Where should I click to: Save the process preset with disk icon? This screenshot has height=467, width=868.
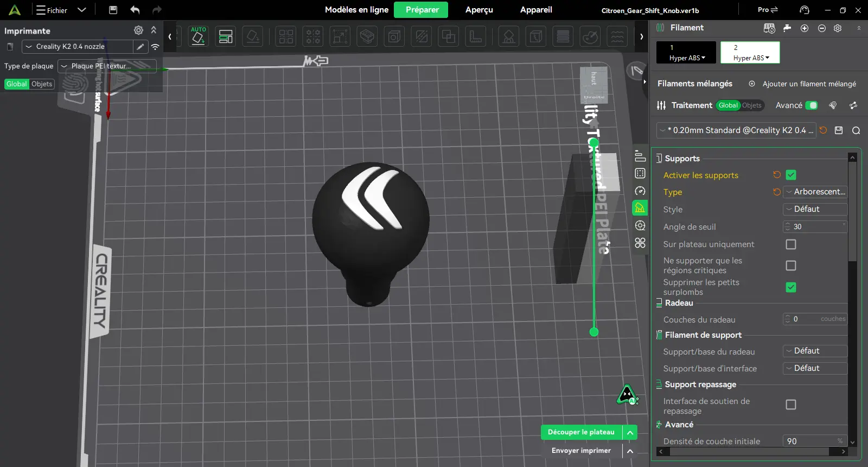coord(839,130)
